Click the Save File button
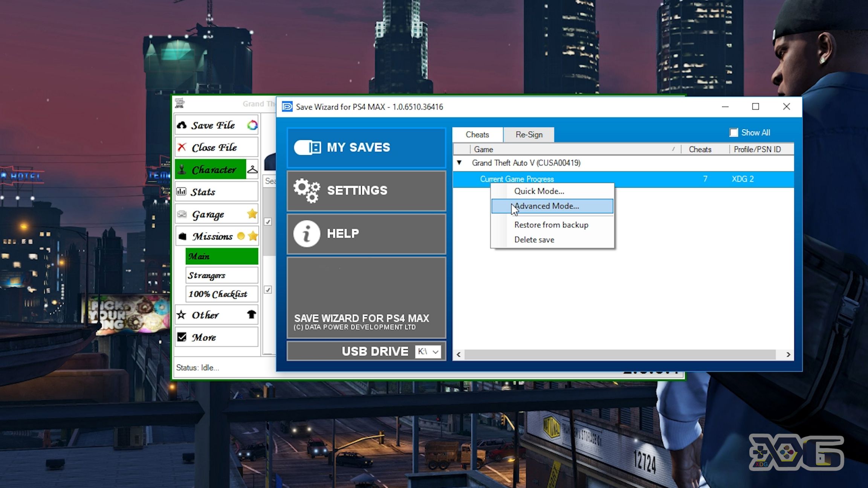The image size is (868, 488). tap(217, 125)
